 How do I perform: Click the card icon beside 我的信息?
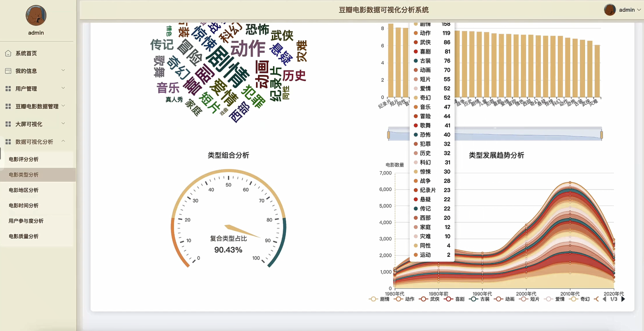(8, 71)
